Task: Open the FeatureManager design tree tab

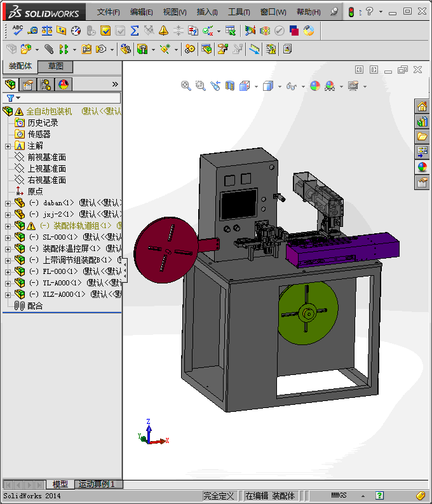Action: (x=10, y=85)
